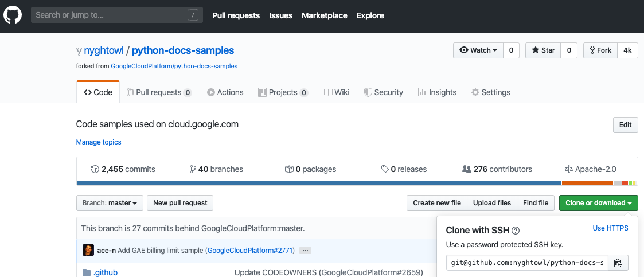Open Add GAE billing limit sample commit
644x277 pixels.
pyautogui.click(x=161, y=250)
